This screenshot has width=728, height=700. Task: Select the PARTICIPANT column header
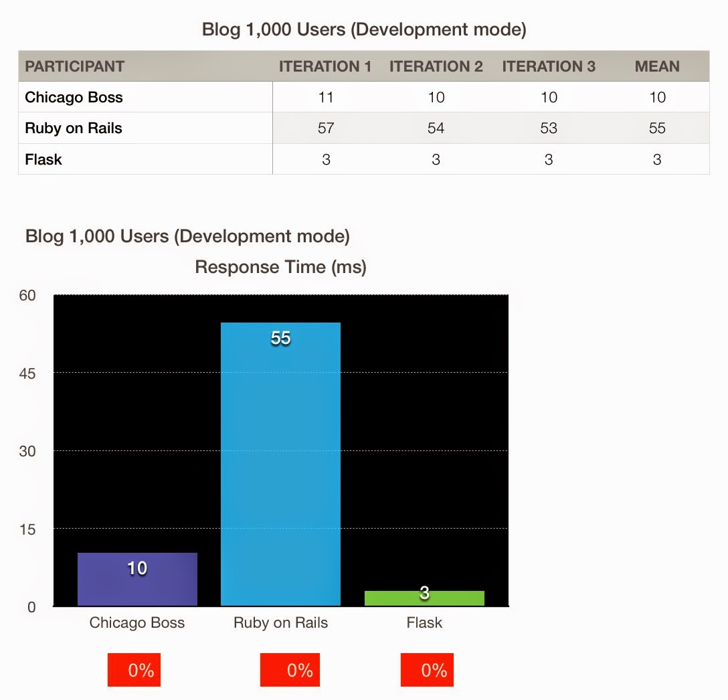(74, 66)
